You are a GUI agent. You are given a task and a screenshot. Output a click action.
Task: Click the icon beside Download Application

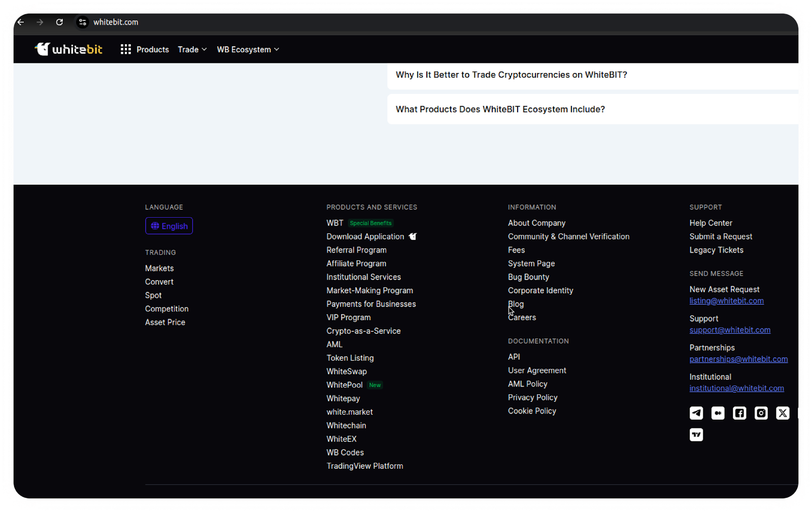click(413, 236)
